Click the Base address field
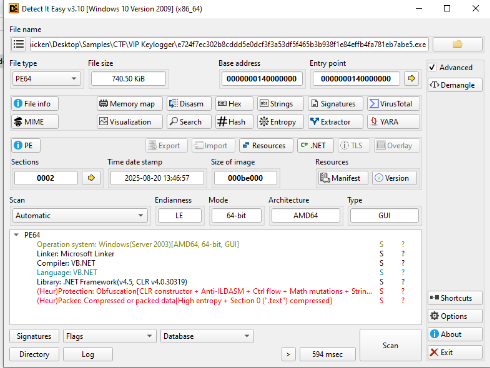This screenshot has width=490, height=368. pyautogui.click(x=262, y=79)
